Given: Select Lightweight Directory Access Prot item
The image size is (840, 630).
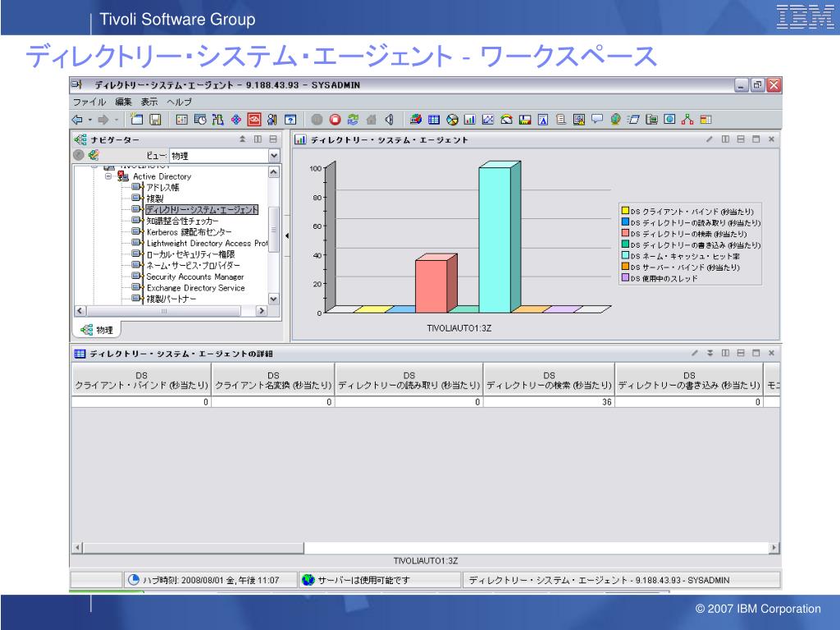Looking at the screenshot, I should (x=207, y=243).
